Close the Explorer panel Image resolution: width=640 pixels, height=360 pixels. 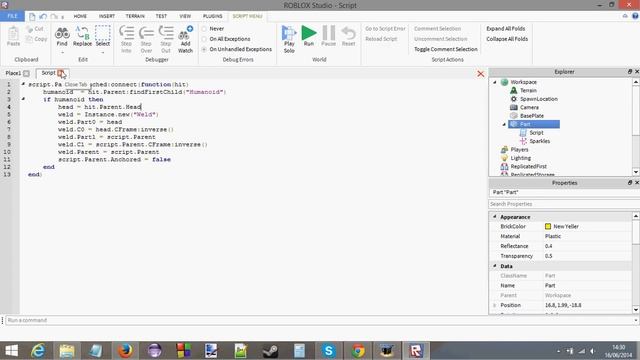click(x=636, y=71)
